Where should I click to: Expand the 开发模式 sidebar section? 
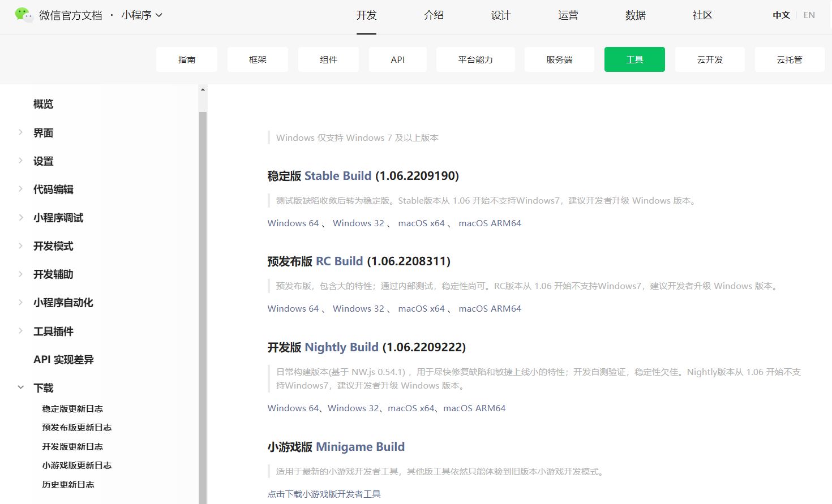(x=20, y=245)
